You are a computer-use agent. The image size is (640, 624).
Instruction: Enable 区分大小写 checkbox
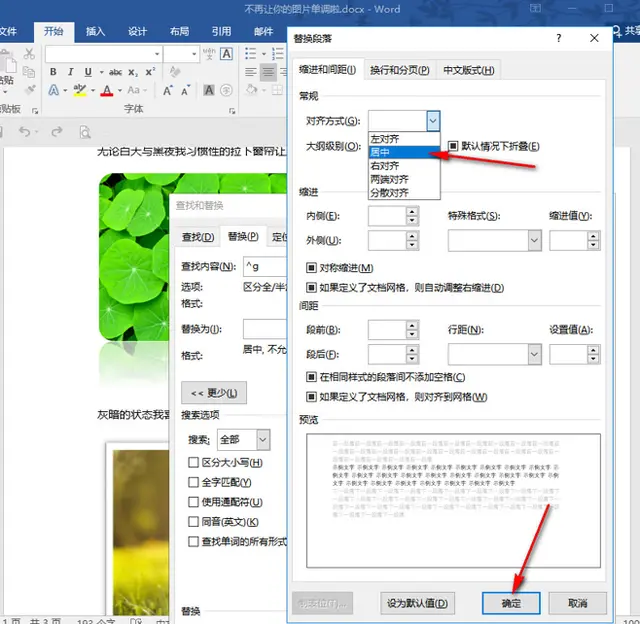(193, 462)
